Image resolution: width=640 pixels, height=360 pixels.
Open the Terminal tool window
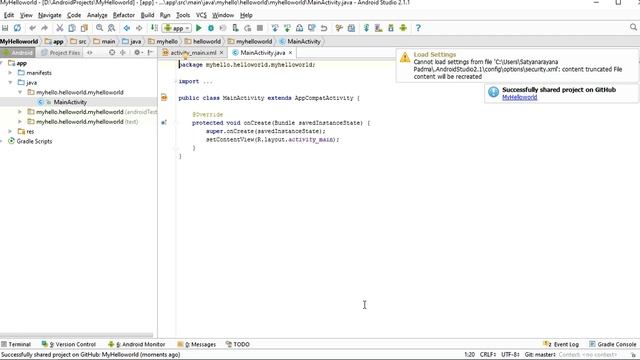16,344
